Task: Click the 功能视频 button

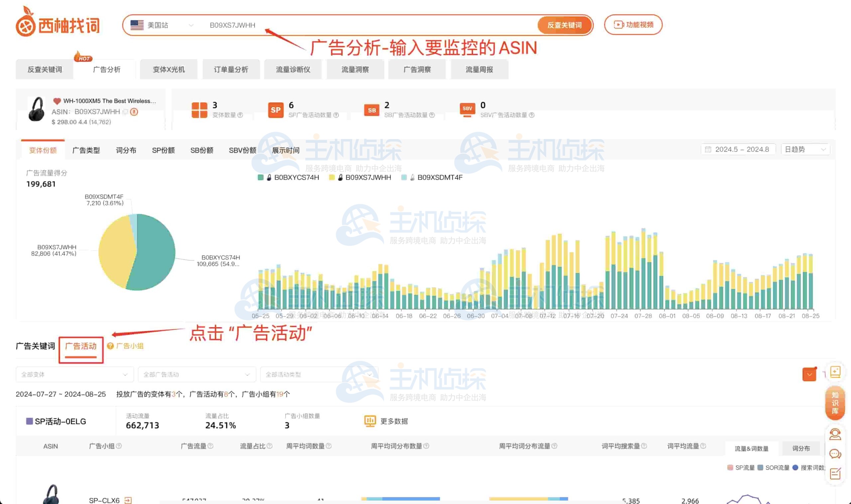Action: tap(633, 25)
